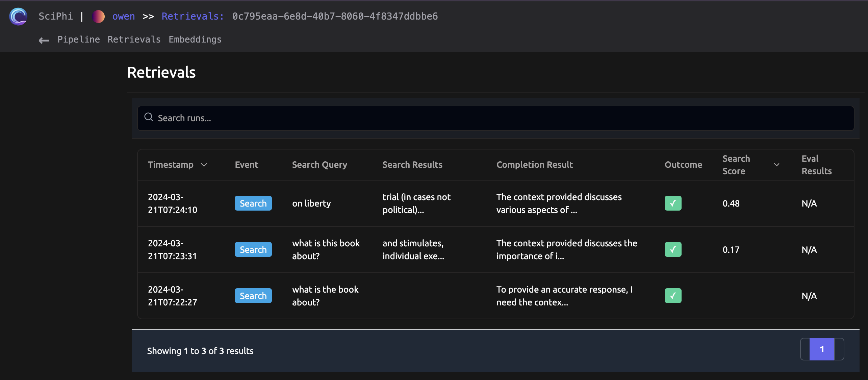Click Search badge for 07:23:31 entry

253,249
